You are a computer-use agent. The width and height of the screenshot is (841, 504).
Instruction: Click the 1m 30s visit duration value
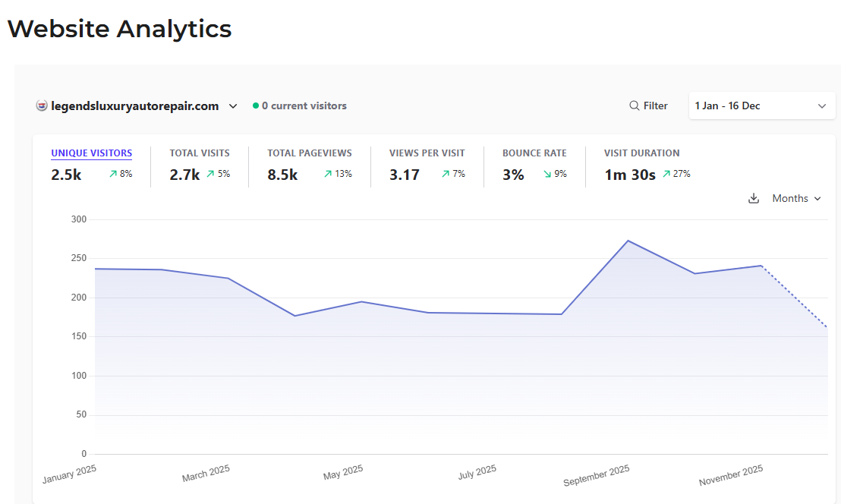pos(630,175)
